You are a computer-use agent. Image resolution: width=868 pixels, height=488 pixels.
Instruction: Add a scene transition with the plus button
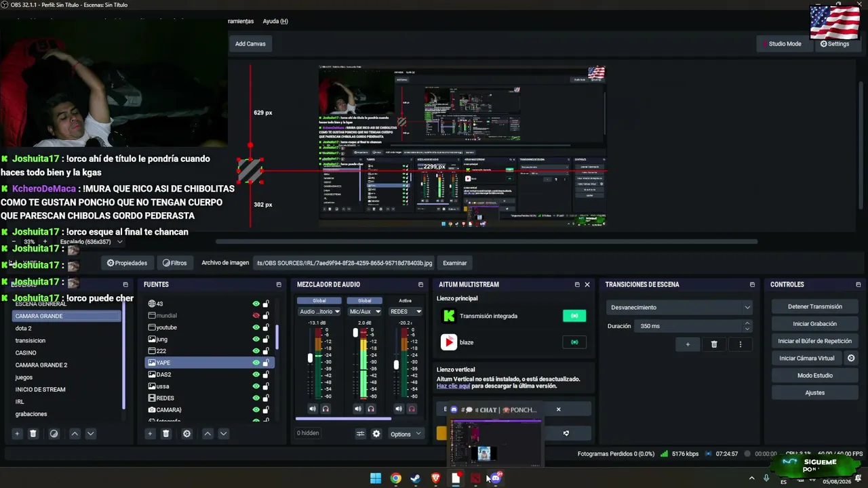tap(688, 344)
